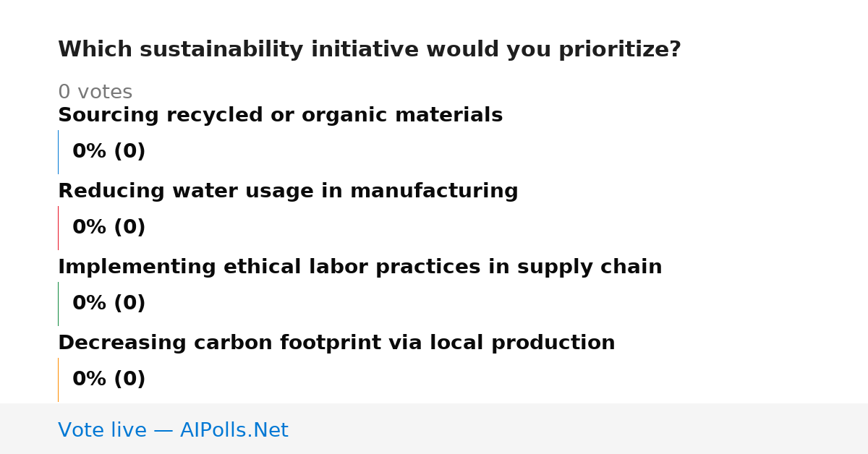
Task: Click the blue bar for recycled materials
Action: (x=58, y=152)
